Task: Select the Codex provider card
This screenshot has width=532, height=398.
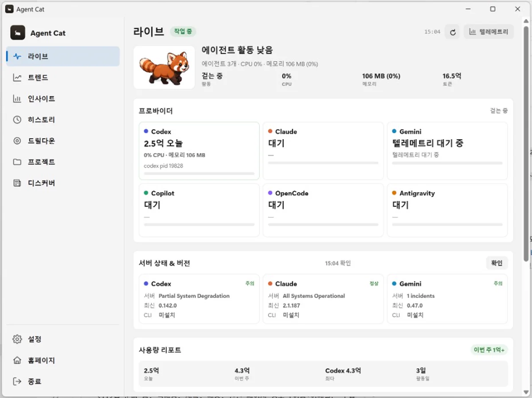Action: 199,151
